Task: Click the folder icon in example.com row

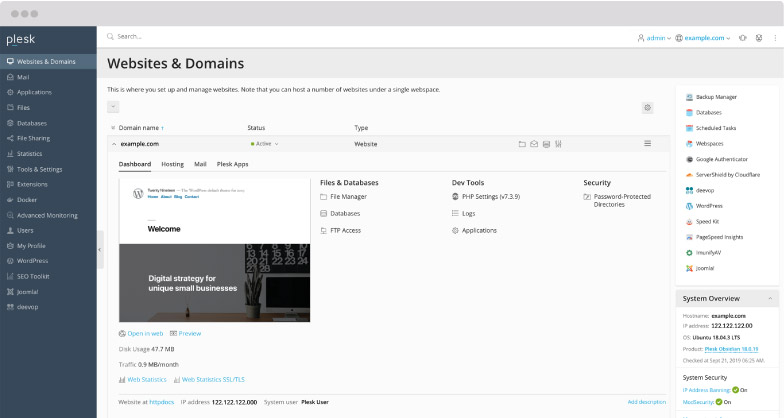Action: [x=522, y=144]
